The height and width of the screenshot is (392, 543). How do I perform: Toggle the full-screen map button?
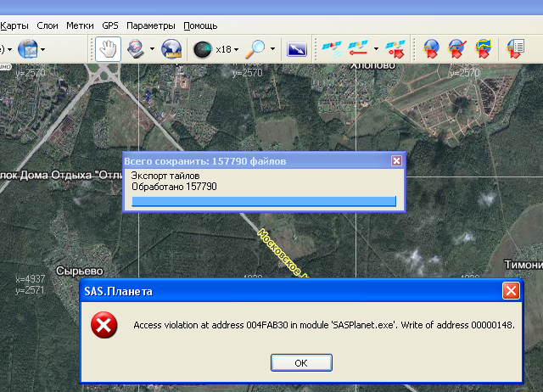[x=296, y=49]
